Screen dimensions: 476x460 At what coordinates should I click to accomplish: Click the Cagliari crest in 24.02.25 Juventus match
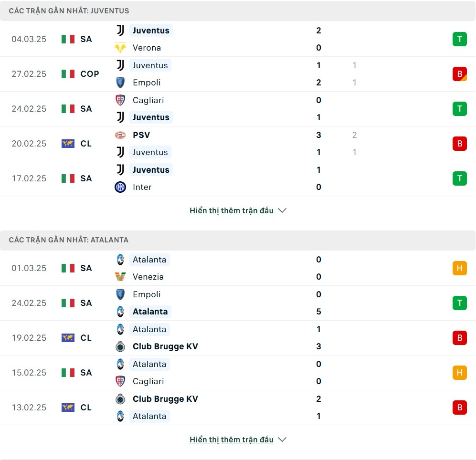(x=120, y=100)
